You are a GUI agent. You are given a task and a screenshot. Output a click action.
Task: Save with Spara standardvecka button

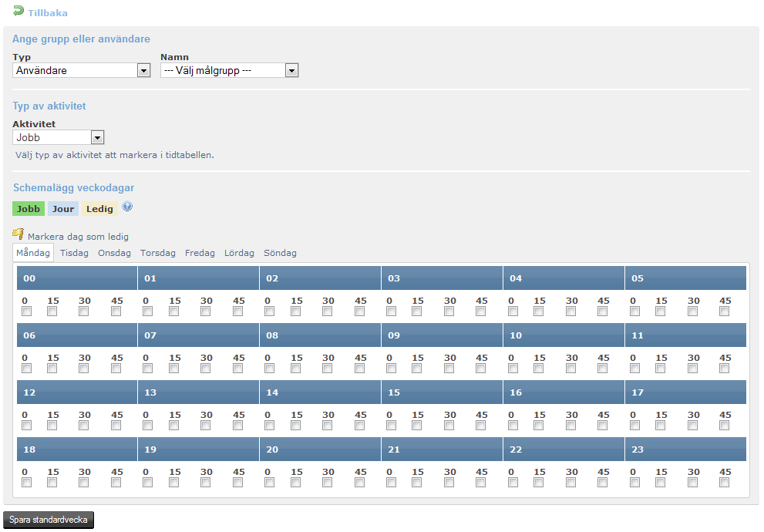pyautogui.click(x=49, y=520)
